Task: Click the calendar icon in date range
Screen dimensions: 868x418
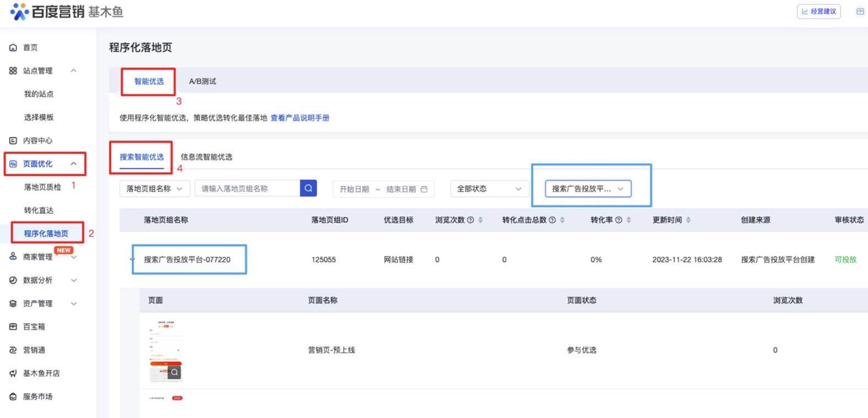Action: [424, 189]
